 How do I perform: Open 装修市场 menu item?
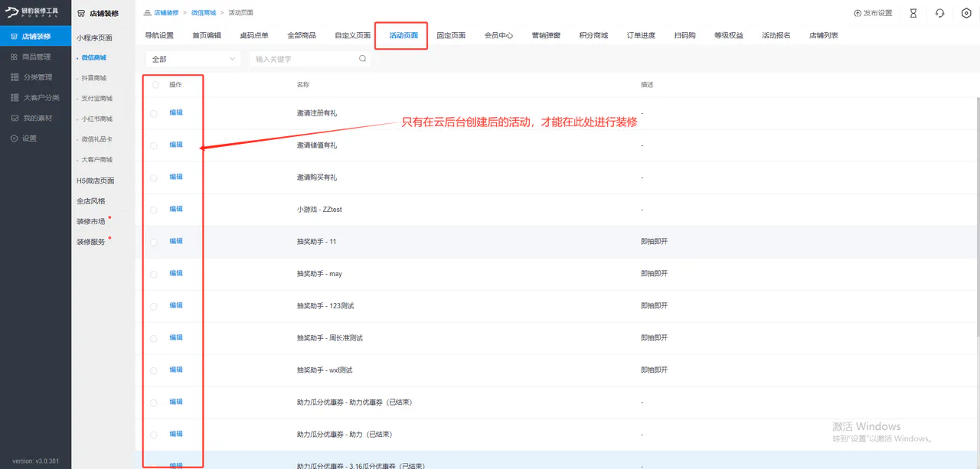tap(91, 222)
